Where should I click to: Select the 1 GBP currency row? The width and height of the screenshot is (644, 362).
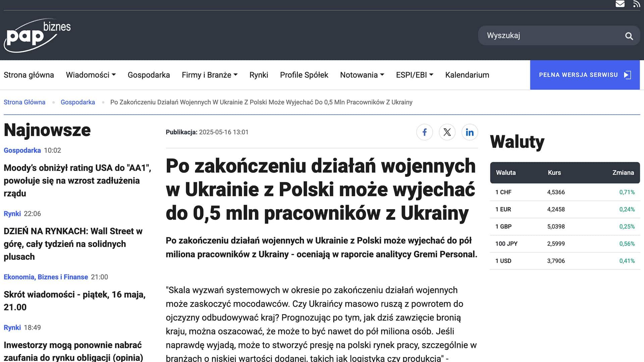click(565, 227)
